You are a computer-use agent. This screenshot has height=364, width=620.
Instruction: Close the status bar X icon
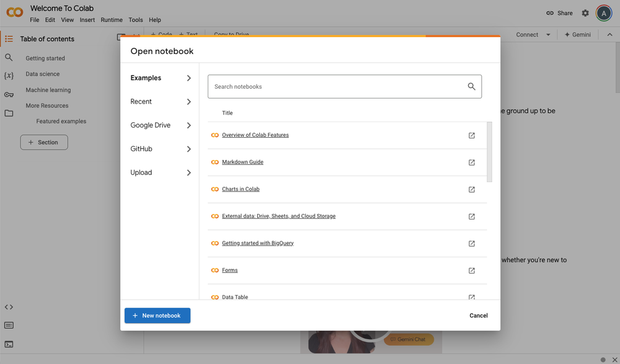point(614,360)
